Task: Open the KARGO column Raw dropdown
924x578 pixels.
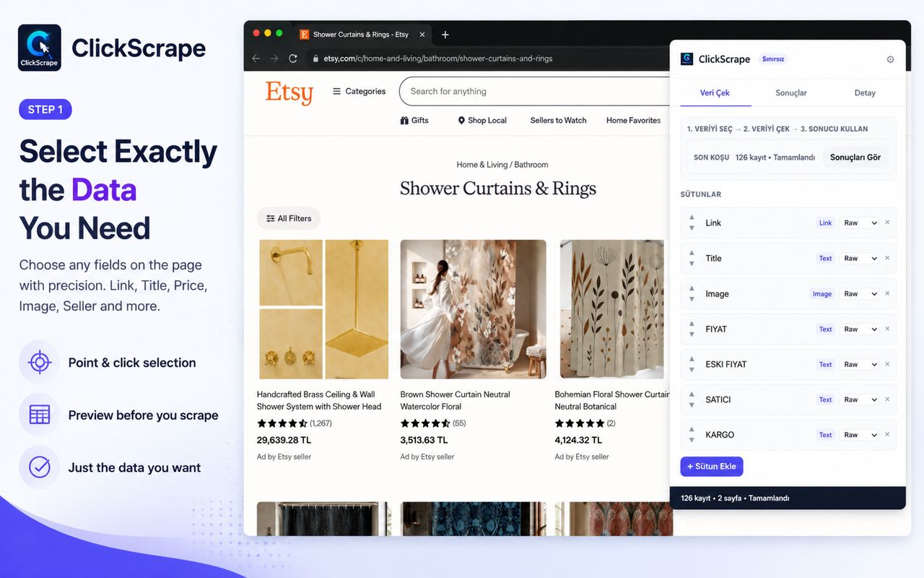Action: click(860, 435)
